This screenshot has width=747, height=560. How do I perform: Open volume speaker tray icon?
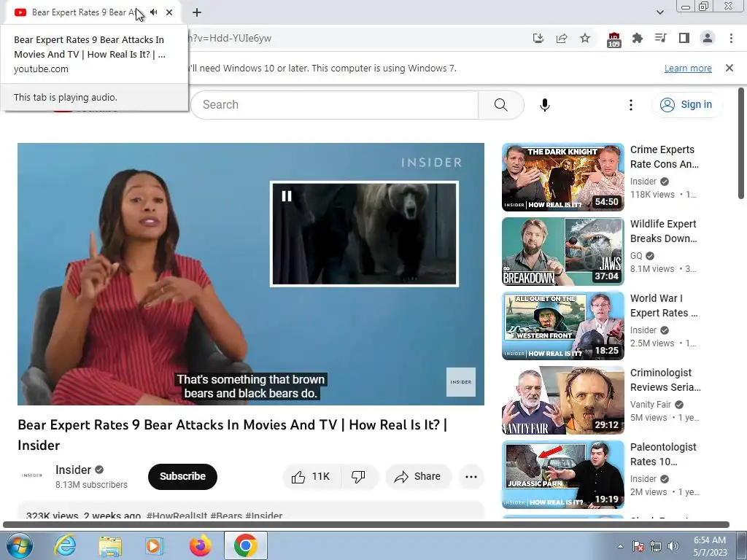[x=673, y=546]
